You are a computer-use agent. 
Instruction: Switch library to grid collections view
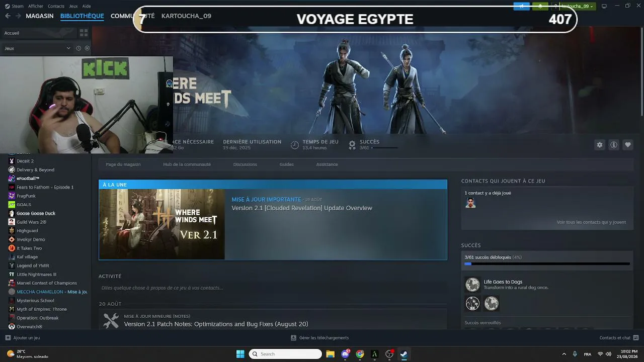(84, 33)
